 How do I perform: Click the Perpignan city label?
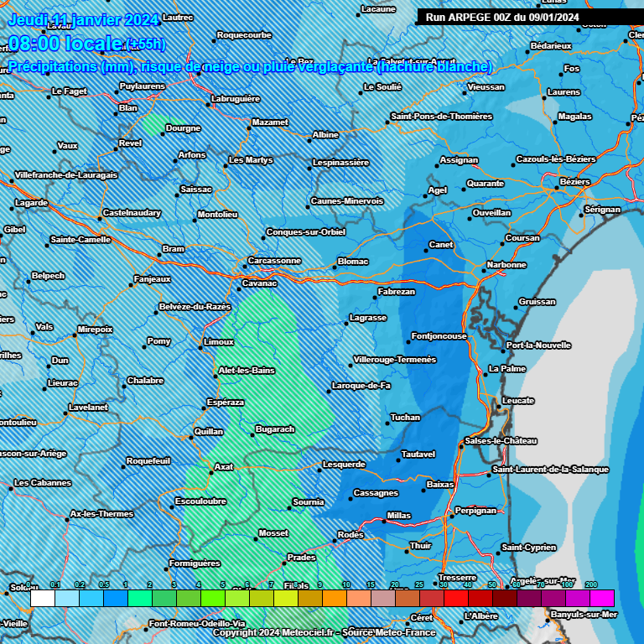tap(475, 510)
